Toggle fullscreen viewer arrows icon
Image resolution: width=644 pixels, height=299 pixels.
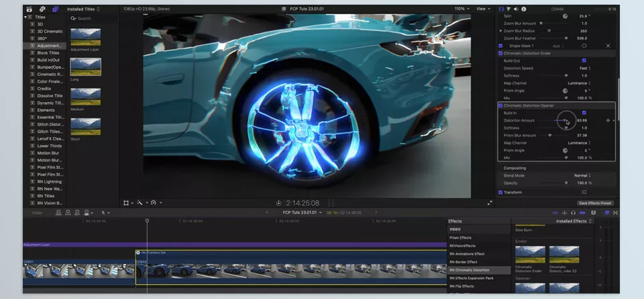click(x=490, y=203)
